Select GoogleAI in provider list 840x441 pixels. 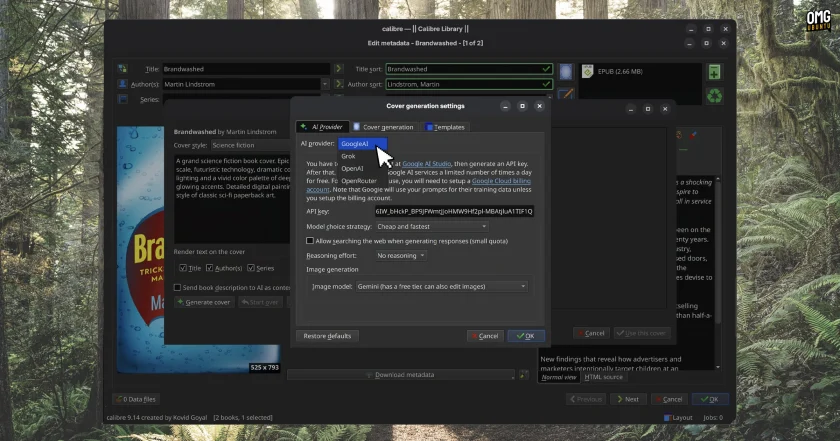tap(362, 144)
